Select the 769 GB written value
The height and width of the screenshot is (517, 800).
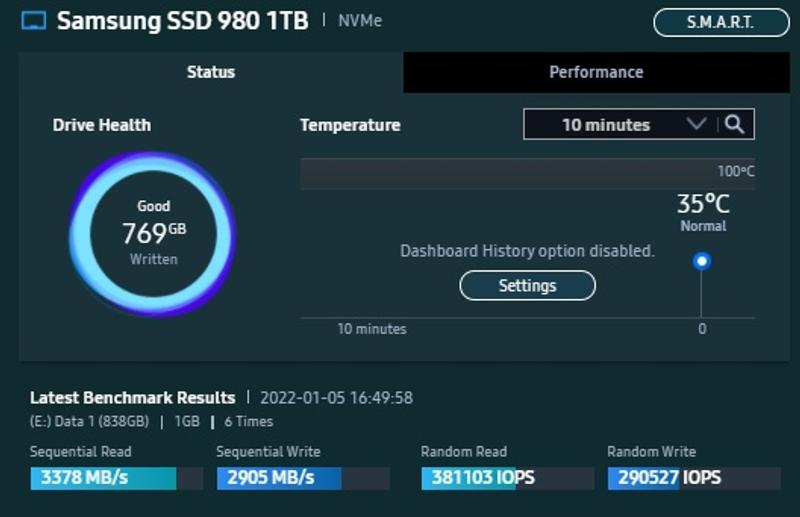tap(154, 233)
